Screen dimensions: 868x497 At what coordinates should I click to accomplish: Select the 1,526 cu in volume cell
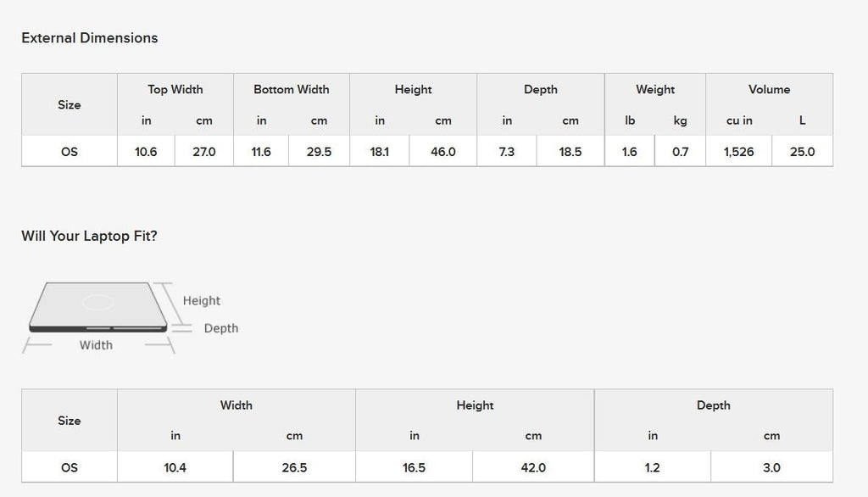click(739, 151)
